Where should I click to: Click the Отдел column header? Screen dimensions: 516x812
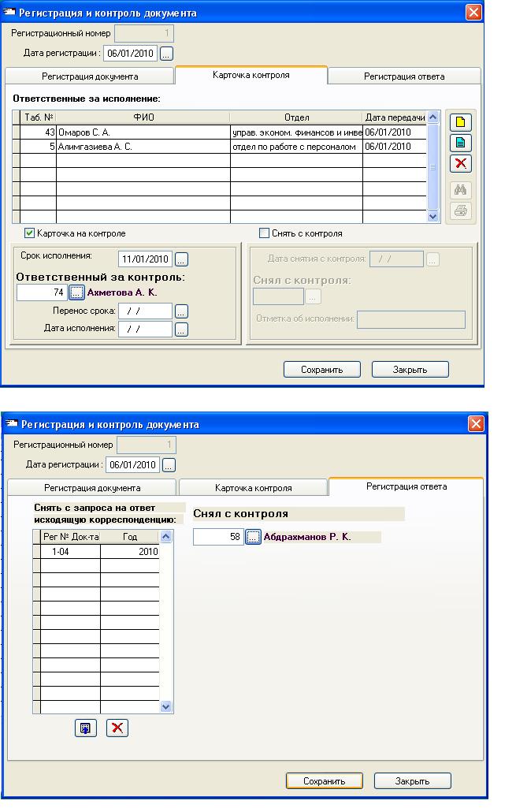click(x=296, y=117)
